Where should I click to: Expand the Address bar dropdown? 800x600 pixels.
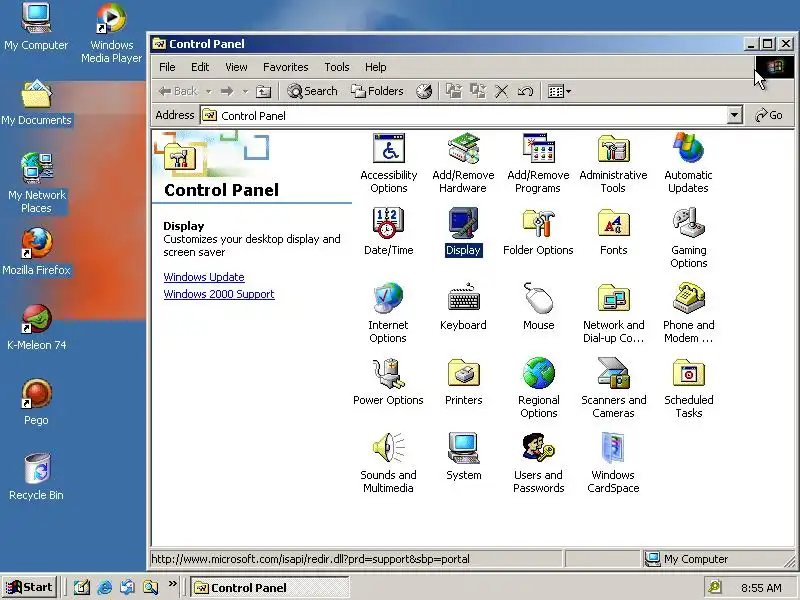coord(734,115)
